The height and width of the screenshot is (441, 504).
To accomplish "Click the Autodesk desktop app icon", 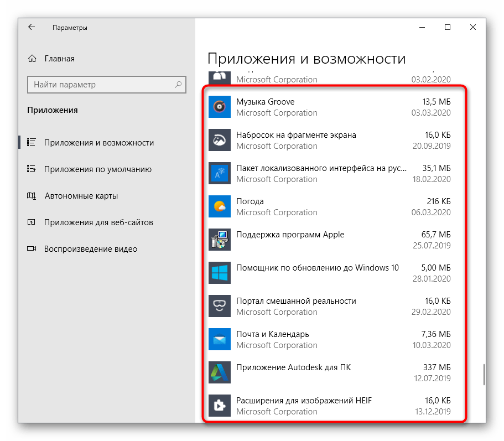I will pos(219,372).
